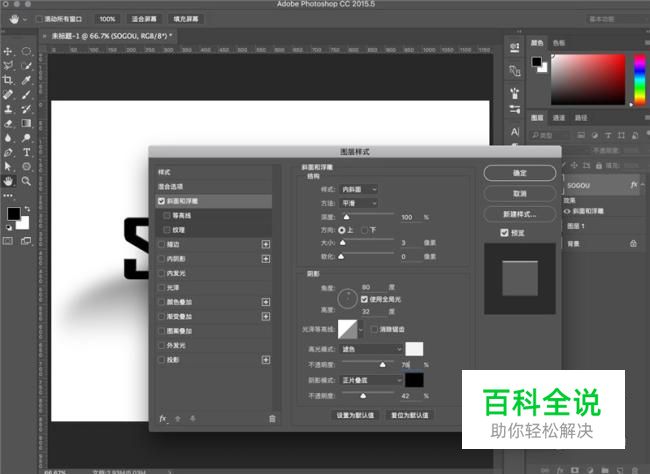The height and width of the screenshot is (474, 650).
Task: Select the 下 direction radio button
Action: tap(364, 230)
